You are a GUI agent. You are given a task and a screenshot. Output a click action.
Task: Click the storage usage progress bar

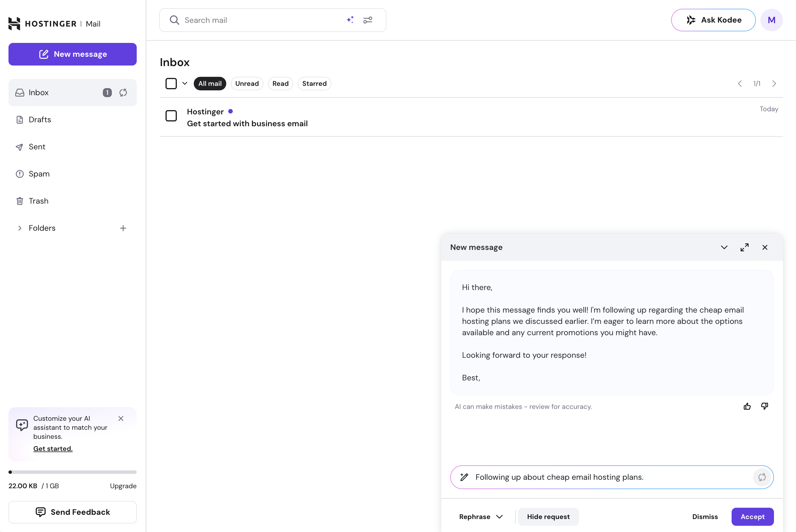tap(72, 472)
